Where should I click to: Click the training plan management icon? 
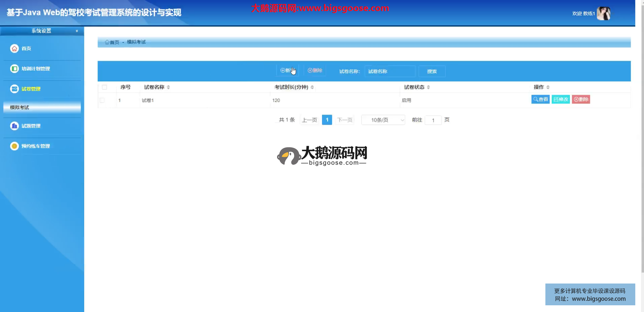(14, 69)
